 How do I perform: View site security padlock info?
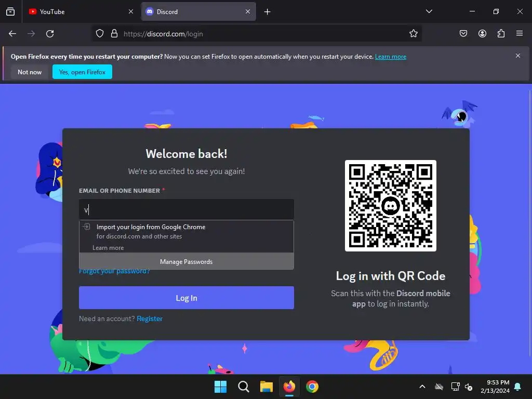[114, 34]
